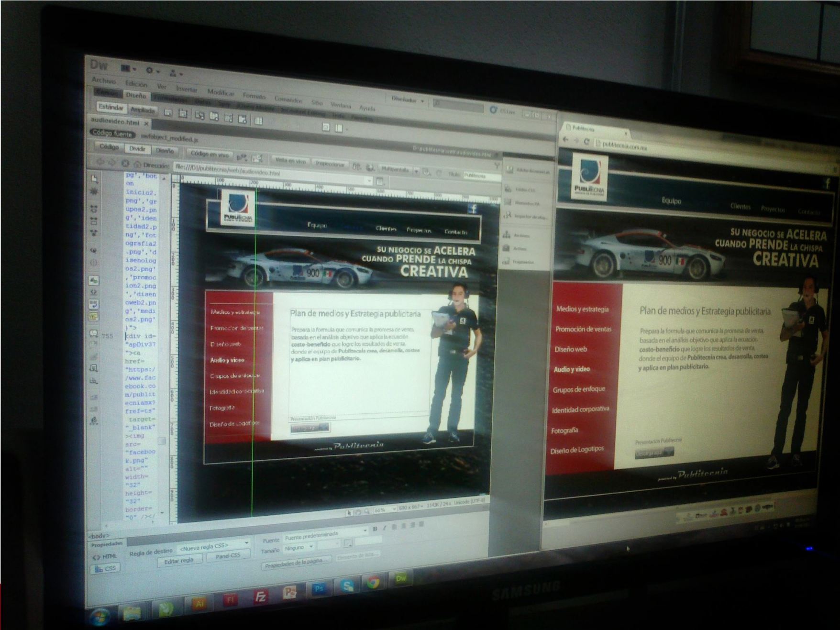Image resolution: width=840 pixels, height=630 pixels.
Task: Open the Activos panel
Action: (515, 248)
